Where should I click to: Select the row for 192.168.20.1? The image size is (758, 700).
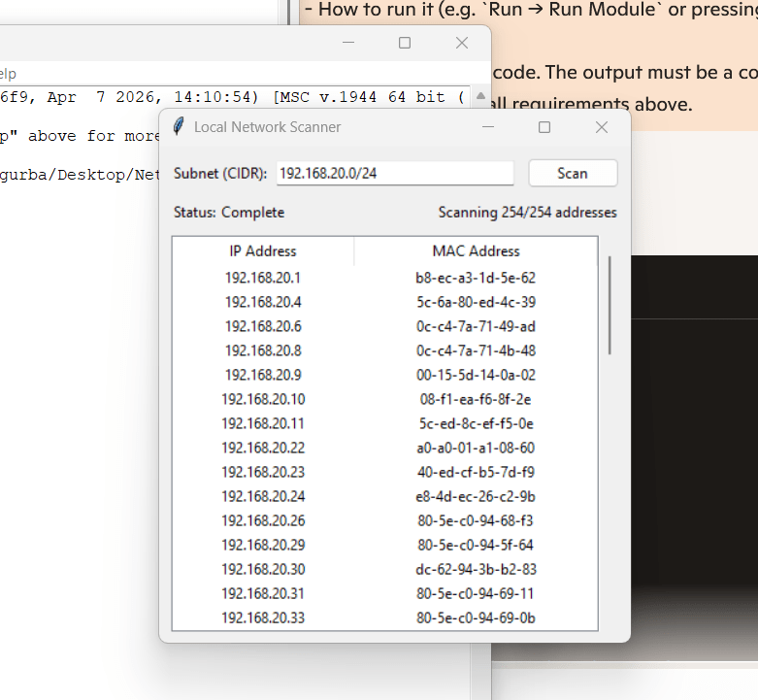click(x=263, y=278)
